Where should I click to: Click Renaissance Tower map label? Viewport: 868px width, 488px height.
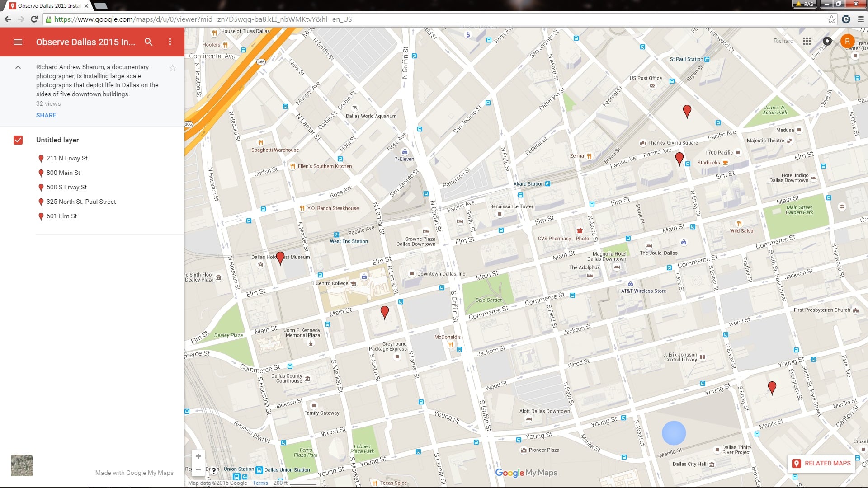click(511, 206)
